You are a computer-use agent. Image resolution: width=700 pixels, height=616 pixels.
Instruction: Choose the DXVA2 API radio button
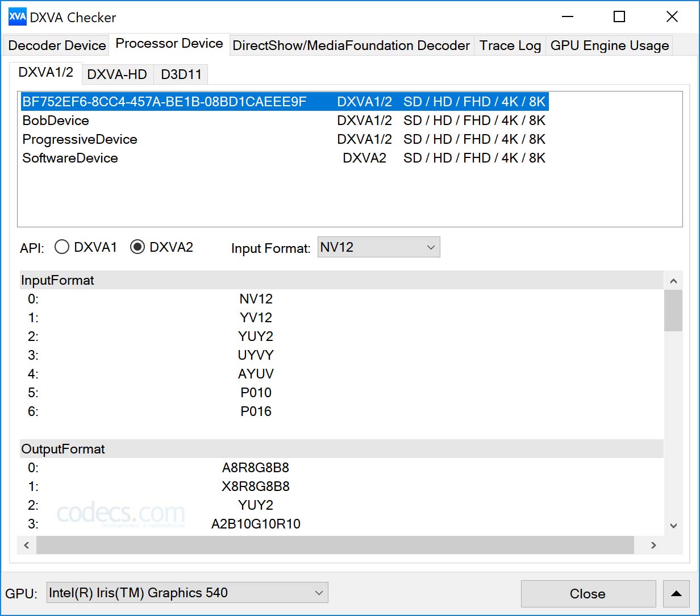[x=162, y=247]
